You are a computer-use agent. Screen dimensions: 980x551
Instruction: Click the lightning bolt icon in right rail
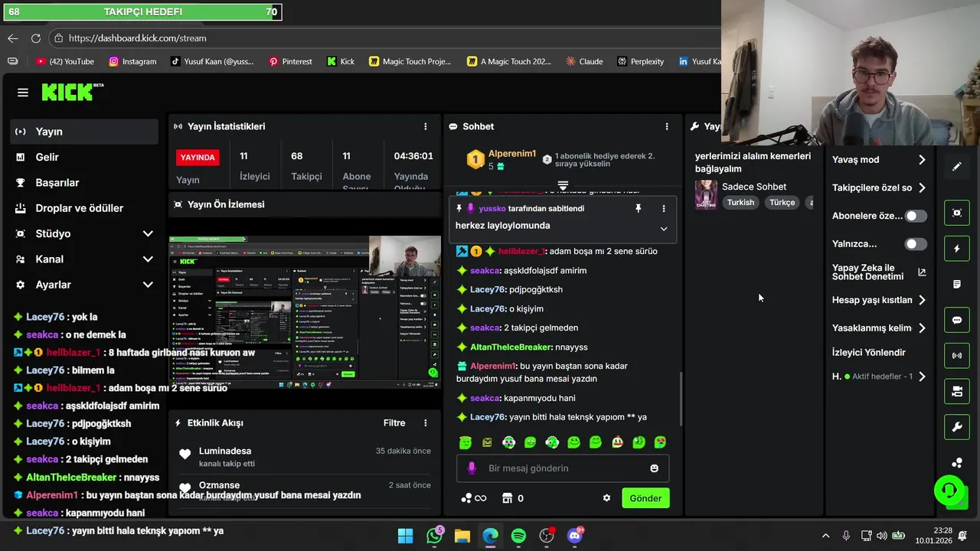[x=957, y=249]
